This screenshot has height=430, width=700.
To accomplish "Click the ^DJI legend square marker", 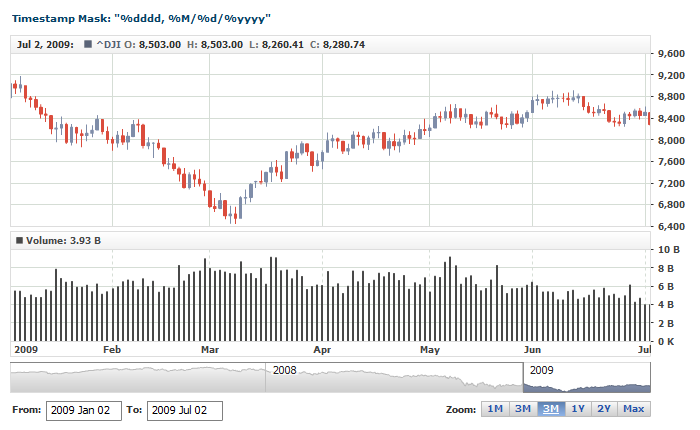I will 88,45.
